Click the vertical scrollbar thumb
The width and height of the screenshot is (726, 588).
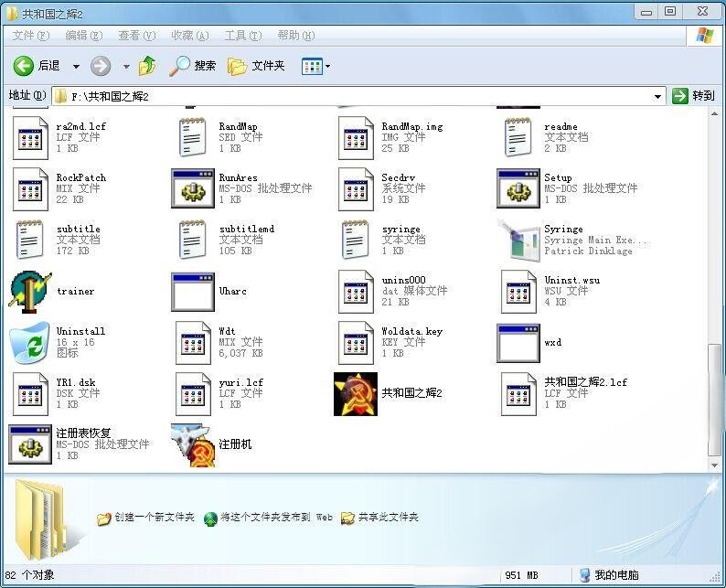714,400
